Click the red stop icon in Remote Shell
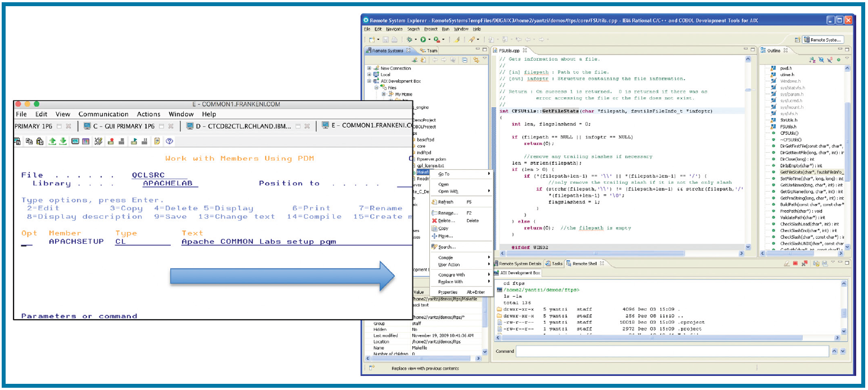868x390 pixels. pyautogui.click(x=795, y=264)
